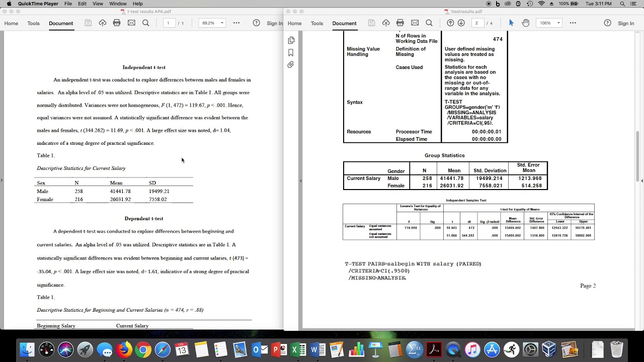Viewport: 644px width, 362px height.
Task: Open page thumbnails panel icon
Action: tap(291, 40)
